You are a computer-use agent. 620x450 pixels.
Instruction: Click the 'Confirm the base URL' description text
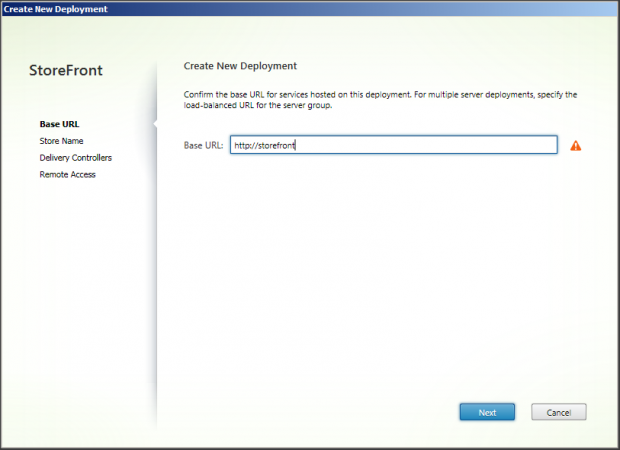point(380,100)
